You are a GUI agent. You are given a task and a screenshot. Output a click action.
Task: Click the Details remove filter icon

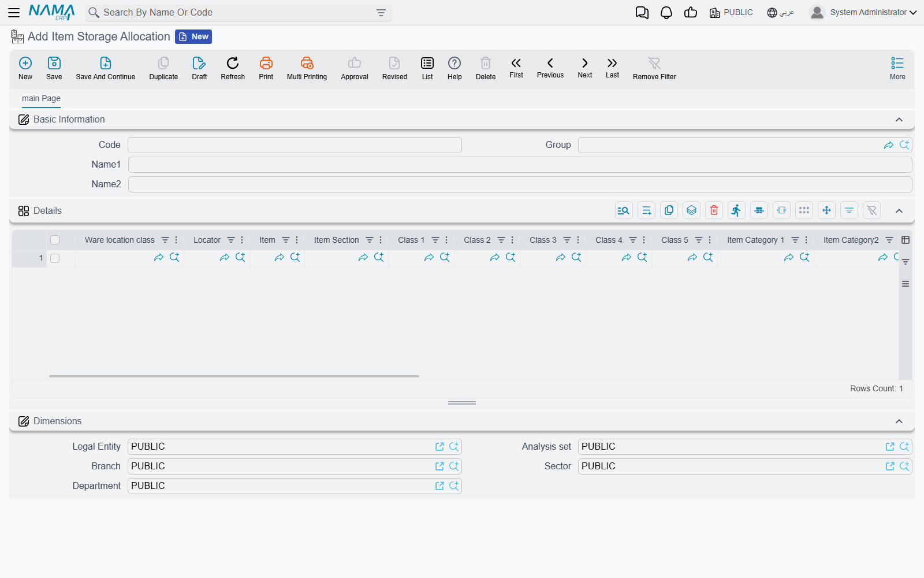point(871,210)
